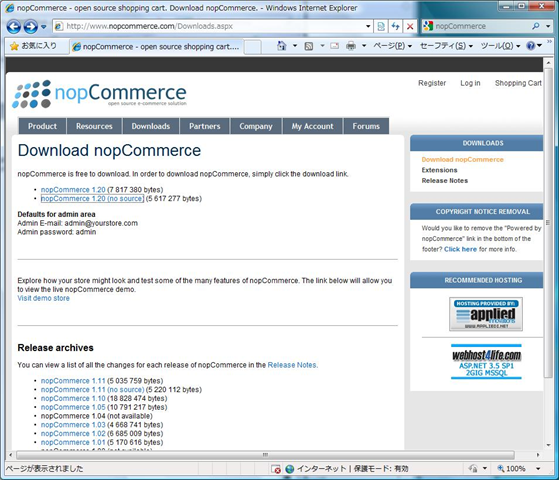This screenshot has height=480, width=559.
Task: Download nopCommerce 1.01 archive
Action: tap(73, 442)
